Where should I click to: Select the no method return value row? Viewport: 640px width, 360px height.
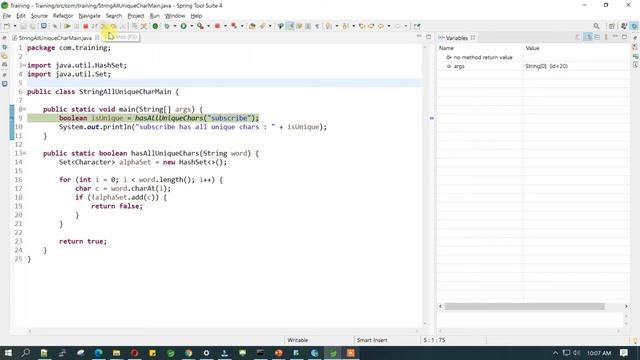pos(533,58)
